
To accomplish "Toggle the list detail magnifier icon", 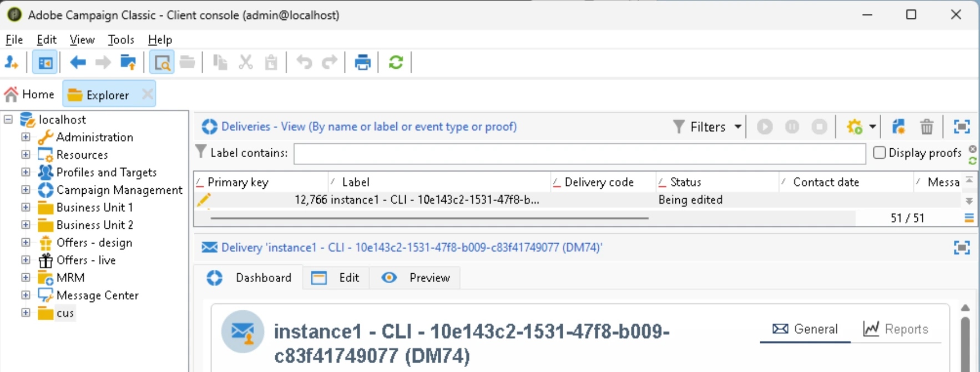I will click(x=161, y=63).
